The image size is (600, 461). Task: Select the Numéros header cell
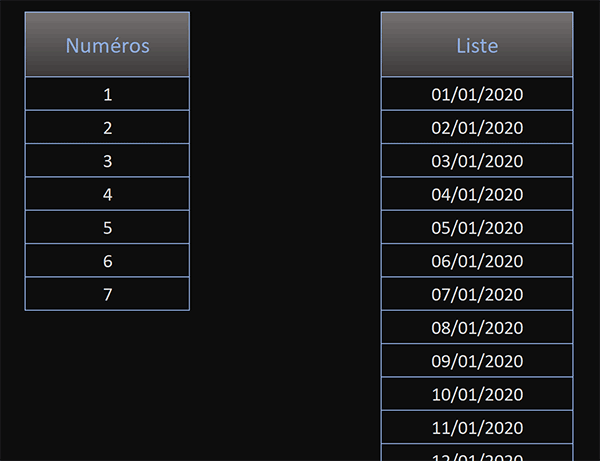click(107, 44)
